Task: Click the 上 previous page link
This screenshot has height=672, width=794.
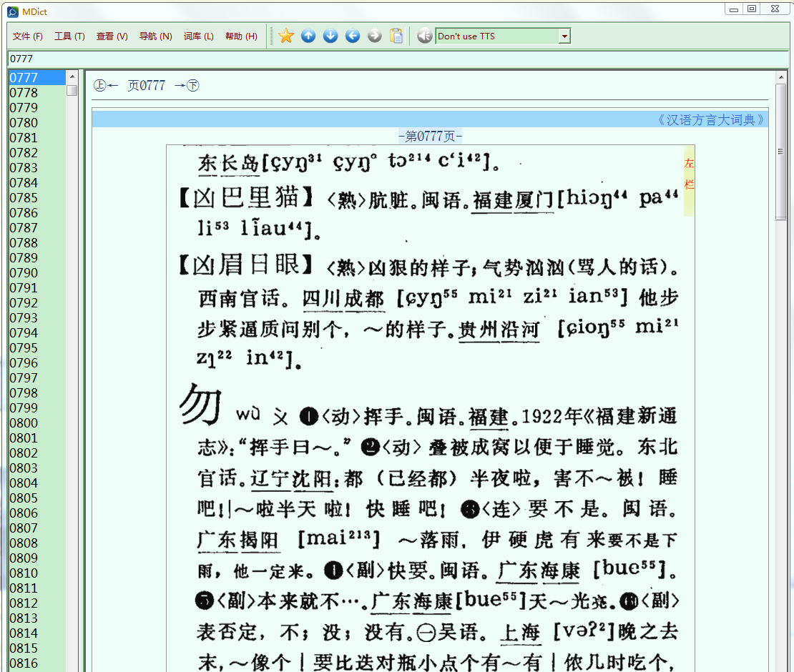Action: pyautogui.click(x=100, y=86)
